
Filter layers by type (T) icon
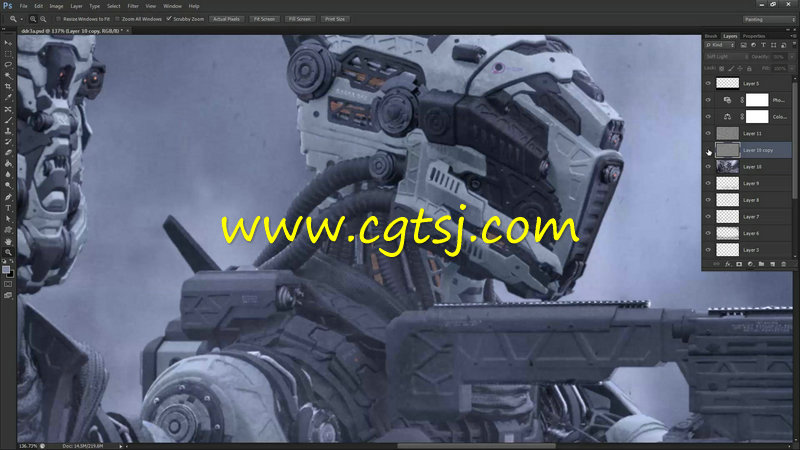[763, 45]
